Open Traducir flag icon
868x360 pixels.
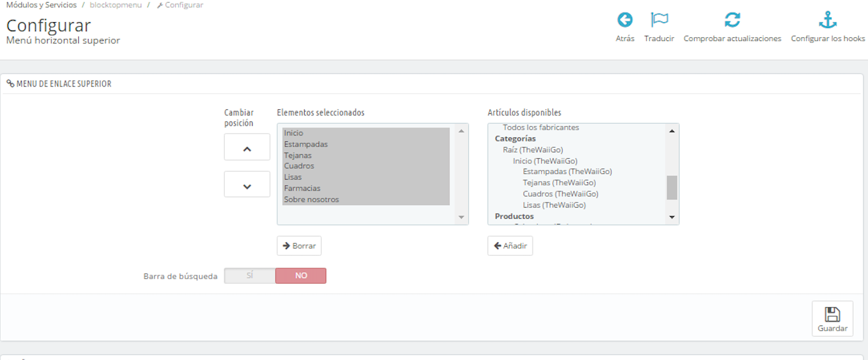pyautogui.click(x=660, y=20)
